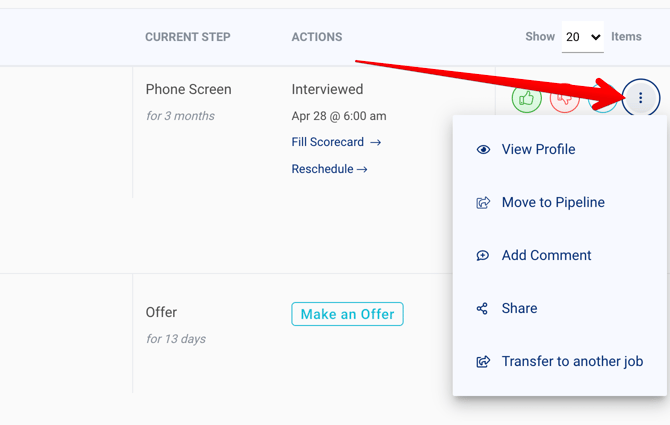The height and width of the screenshot is (425, 670).
Task: Click the eye icon beside View Profile
Action: point(483,150)
